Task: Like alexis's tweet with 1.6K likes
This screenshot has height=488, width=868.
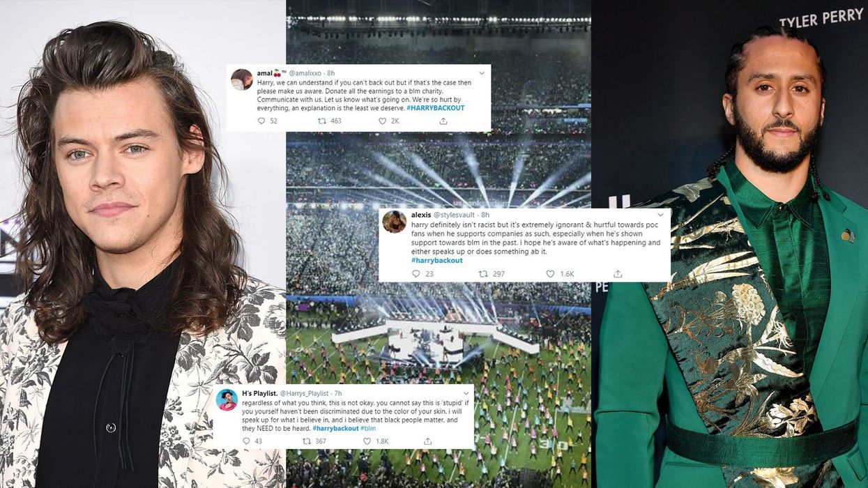Action: click(550, 274)
